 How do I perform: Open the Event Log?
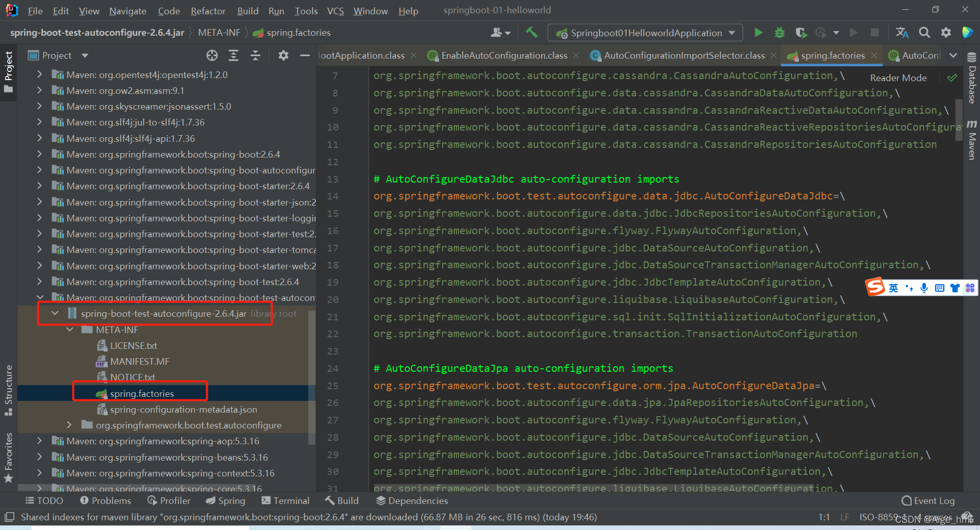click(928, 501)
